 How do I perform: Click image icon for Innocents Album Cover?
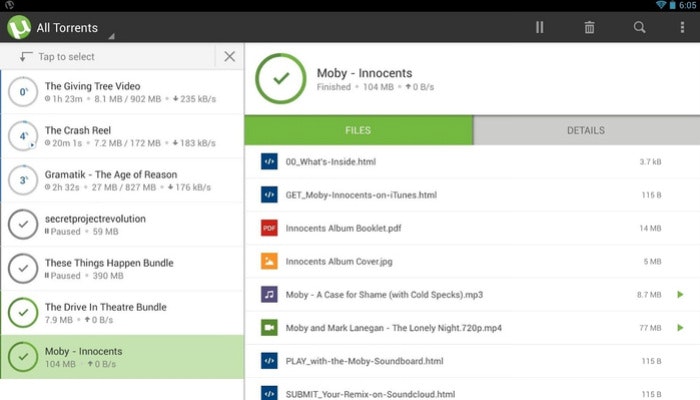pos(269,261)
